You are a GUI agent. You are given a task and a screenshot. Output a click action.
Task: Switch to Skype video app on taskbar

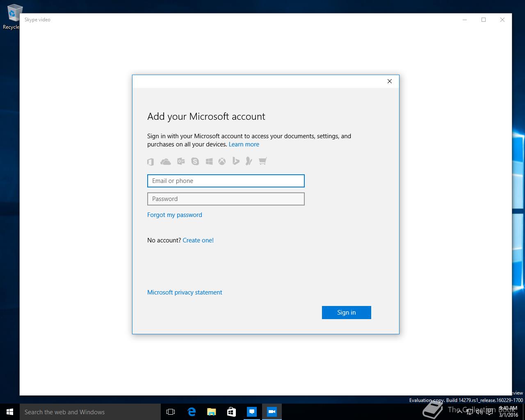point(272,412)
